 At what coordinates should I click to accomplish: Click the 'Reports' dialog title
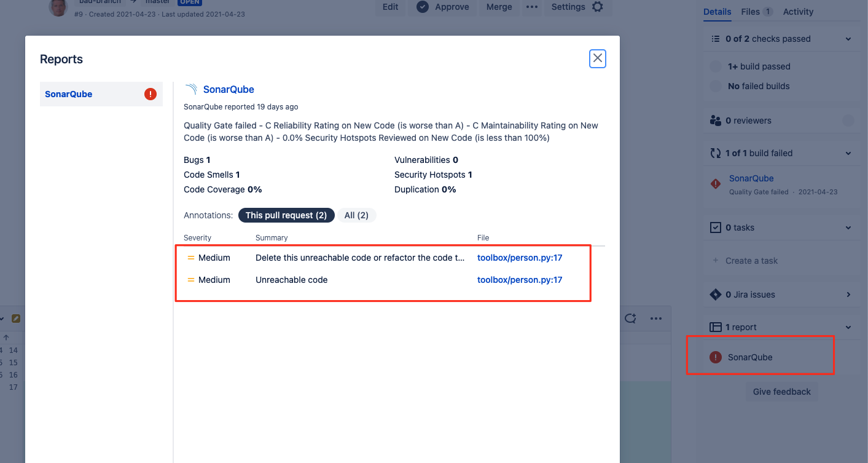click(61, 59)
